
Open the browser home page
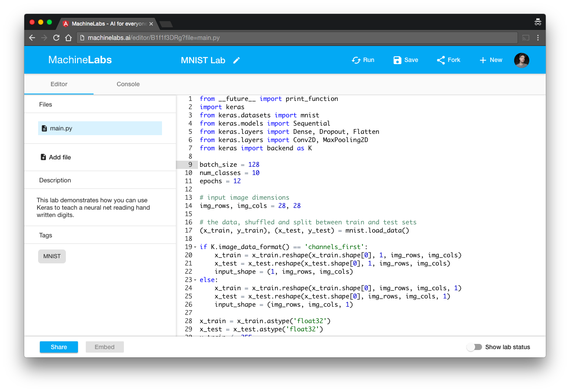[x=68, y=38]
